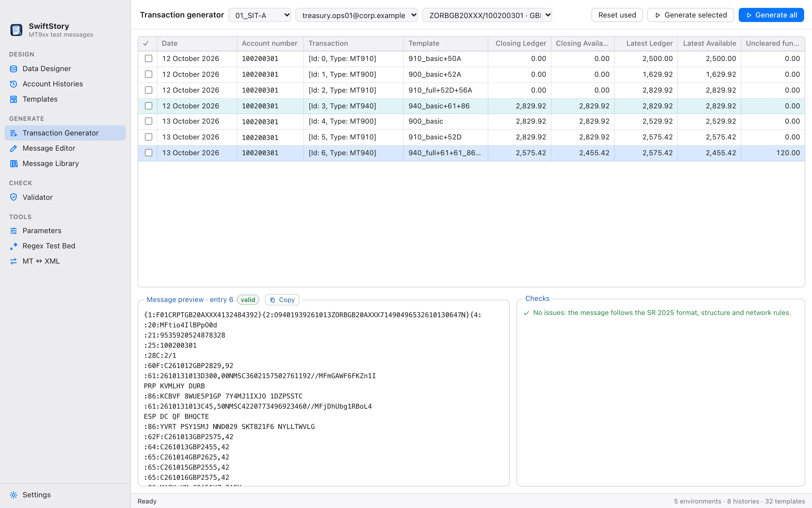Sort by the Date column header

pos(197,43)
